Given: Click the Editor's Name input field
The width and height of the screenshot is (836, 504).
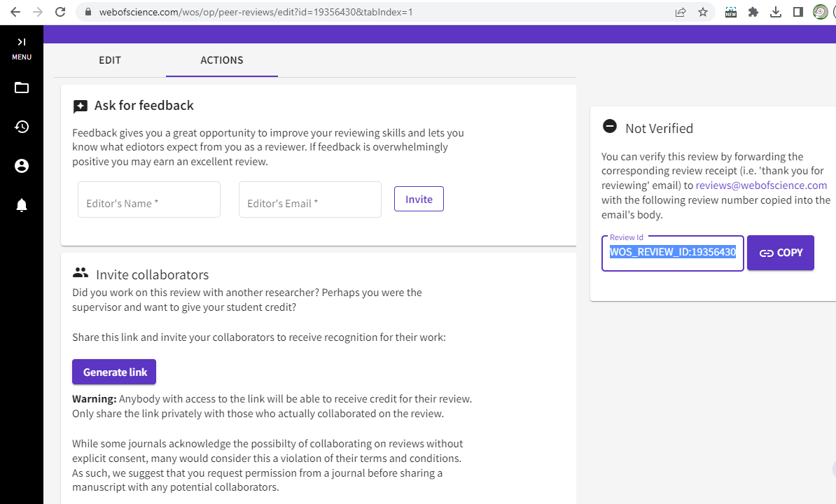Looking at the screenshot, I should (x=148, y=199).
